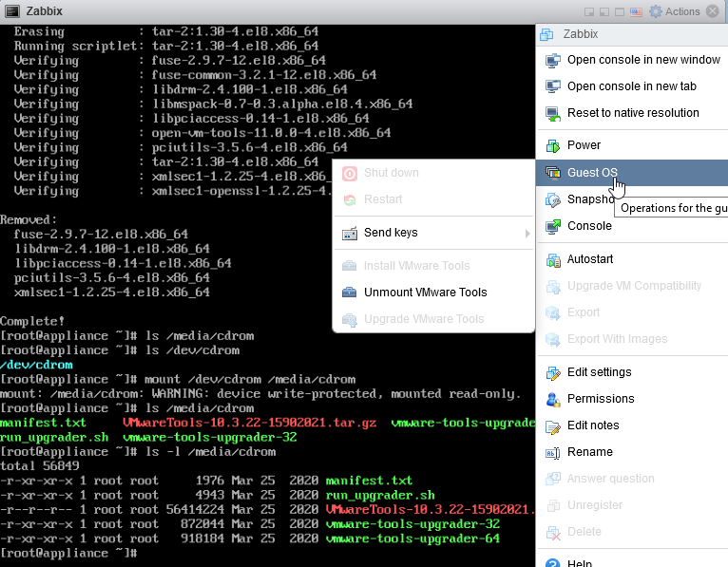This screenshot has width=728, height=567.
Task: Open the Guest OS submenu entry
Action: (632, 173)
